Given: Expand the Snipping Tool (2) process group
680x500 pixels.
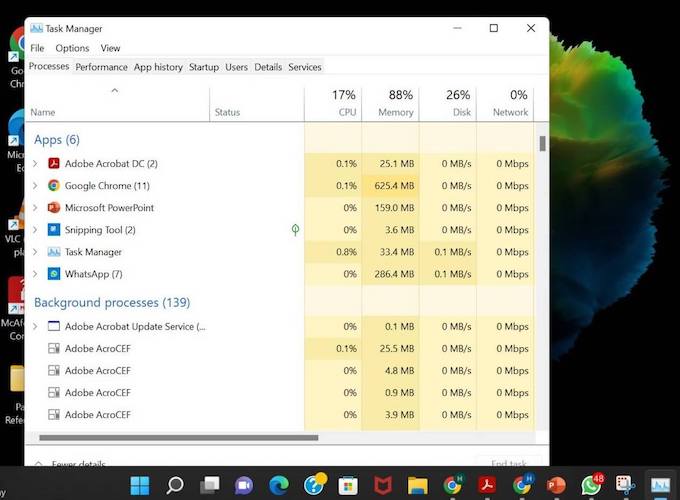Looking at the screenshot, I should pos(35,230).
